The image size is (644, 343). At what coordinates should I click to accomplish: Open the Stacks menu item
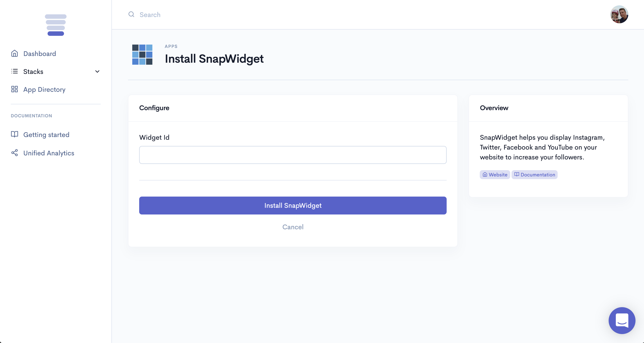[x=34, y=72]
